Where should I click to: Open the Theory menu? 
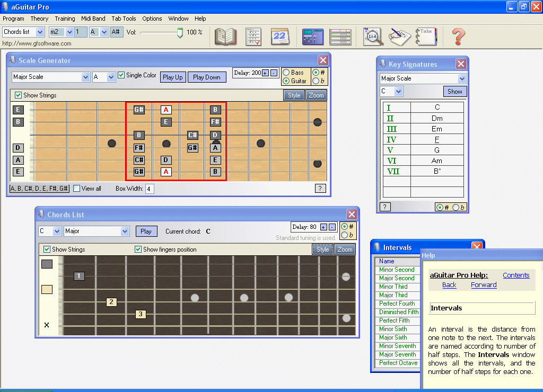pos(39,19)
